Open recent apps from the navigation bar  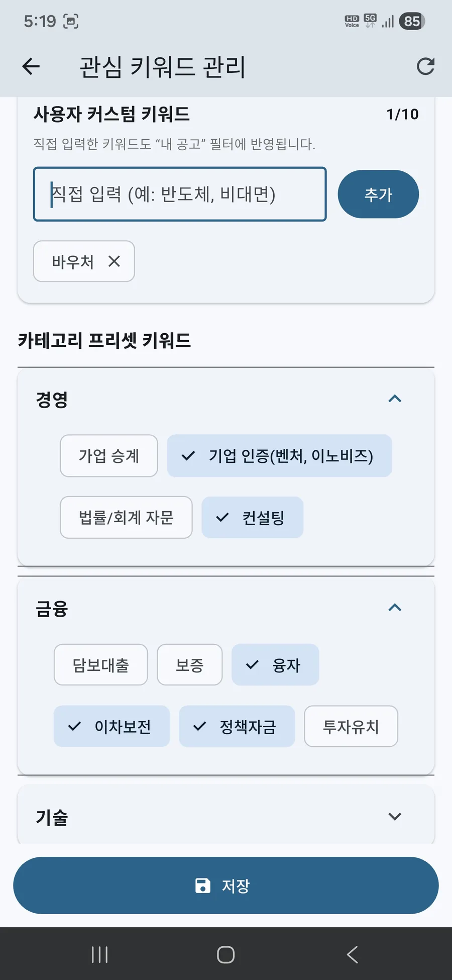coord(99,954)
